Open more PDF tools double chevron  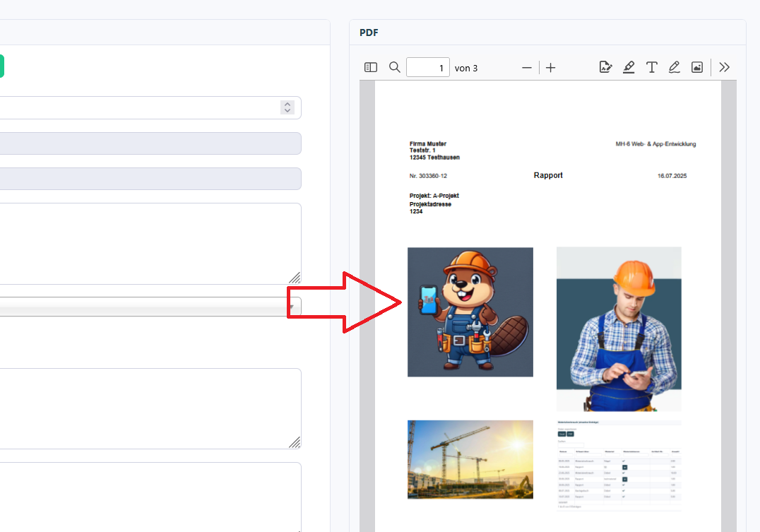click(x=724, y=67)
